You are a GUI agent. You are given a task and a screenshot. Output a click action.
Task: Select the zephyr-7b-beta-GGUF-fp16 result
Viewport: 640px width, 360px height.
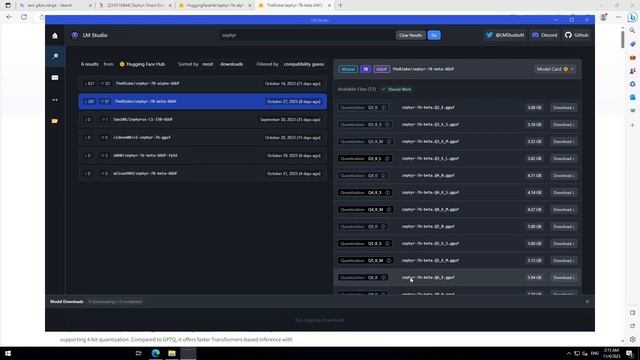pos(203,156)
